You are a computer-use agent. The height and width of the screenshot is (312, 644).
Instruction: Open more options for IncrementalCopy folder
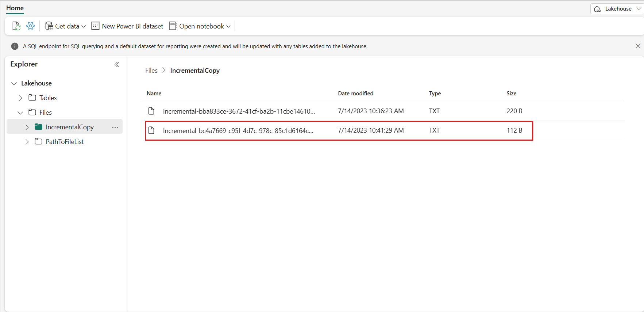(115, 127)
